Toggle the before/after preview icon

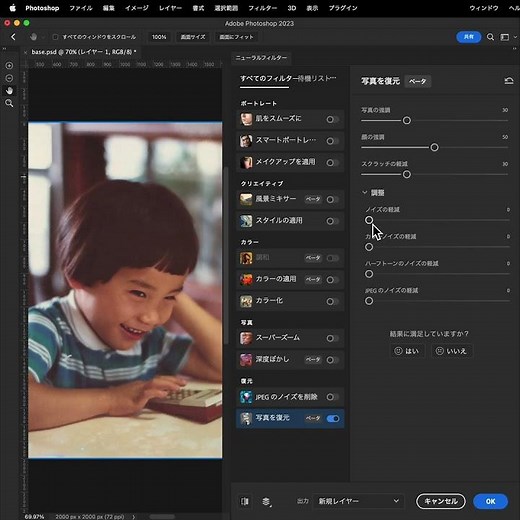tap(245, 501)
